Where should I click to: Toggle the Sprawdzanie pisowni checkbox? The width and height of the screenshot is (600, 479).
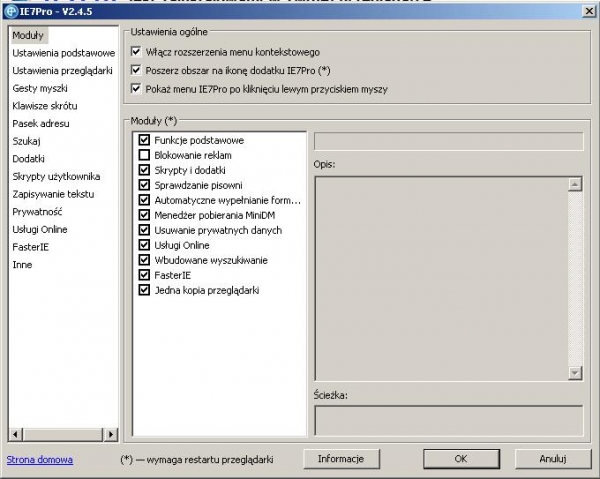(x=145, y=186)
